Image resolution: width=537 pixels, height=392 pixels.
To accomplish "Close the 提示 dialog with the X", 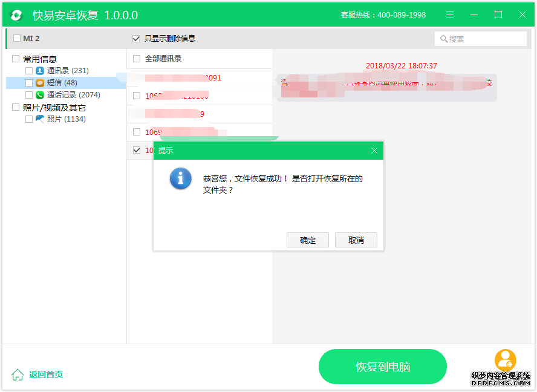I will coord(374,151).
